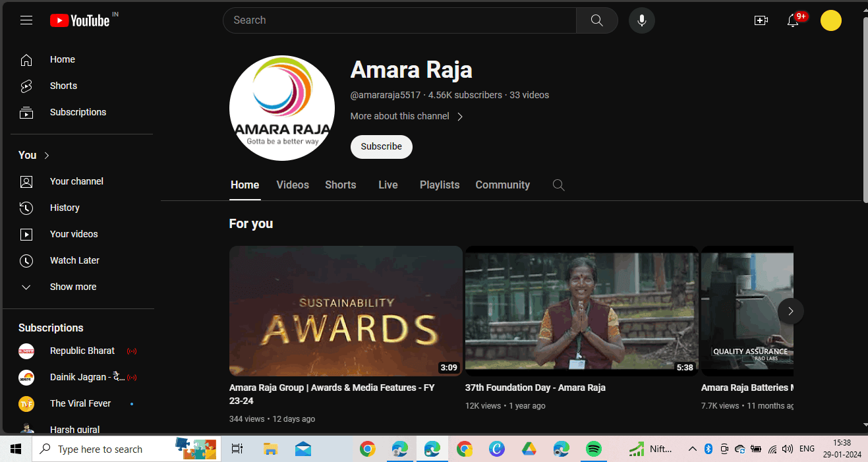Open Spotify from the taskbar
Screen dimensions: 868x462
point(593,449)
